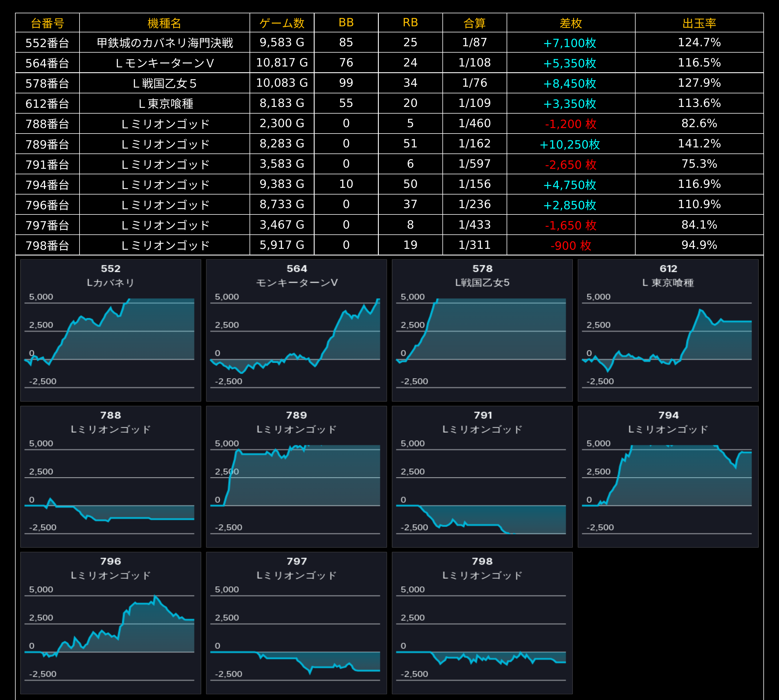This screenshot has height=700, width=779.
Task: Click the 789番台 table cell
Action: click(47, 144)
